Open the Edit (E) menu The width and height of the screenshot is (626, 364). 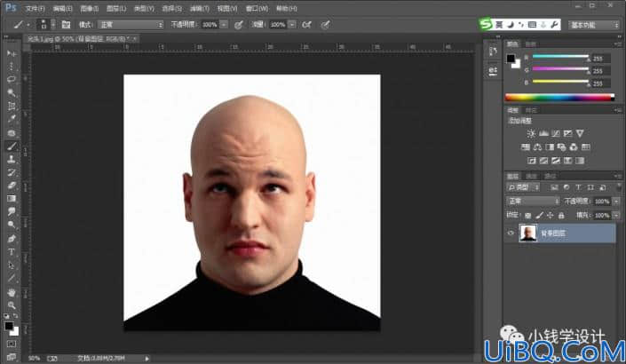tap(63, 8)
